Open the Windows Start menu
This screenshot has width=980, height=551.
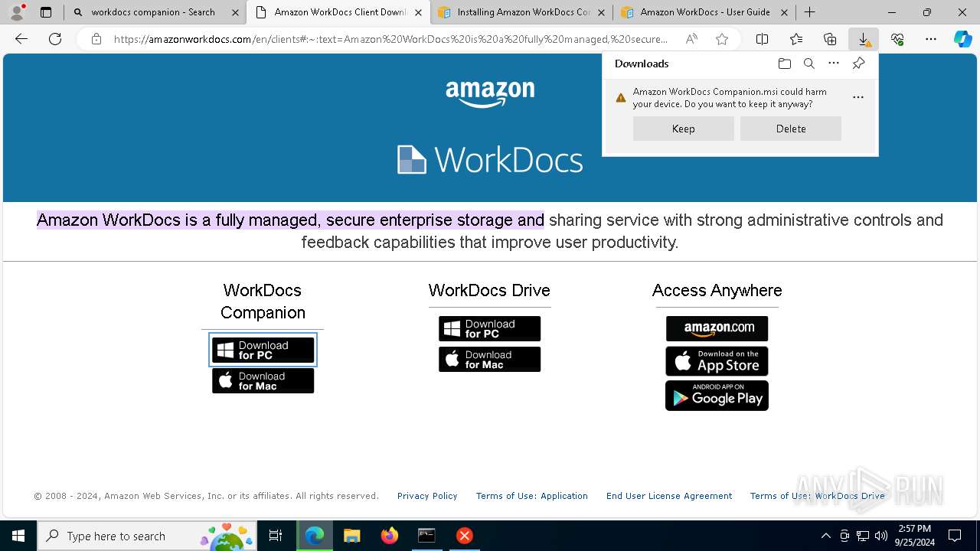(x=18, y=536)
